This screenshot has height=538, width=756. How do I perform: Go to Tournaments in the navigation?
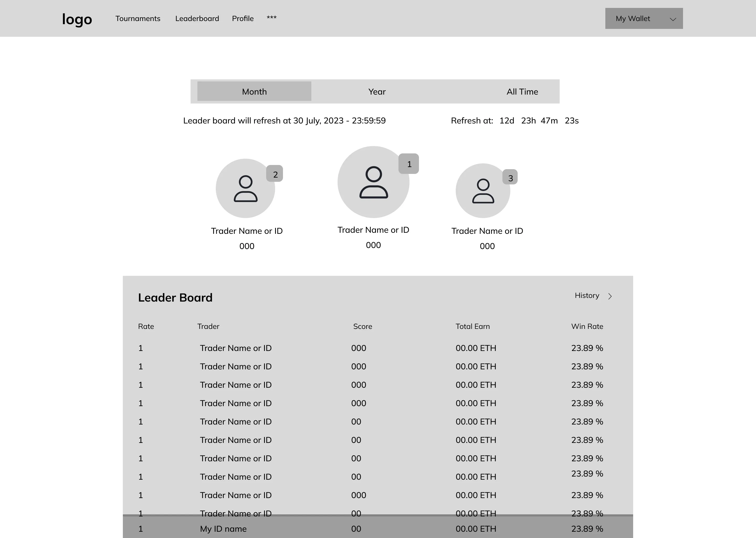point(138,19)
